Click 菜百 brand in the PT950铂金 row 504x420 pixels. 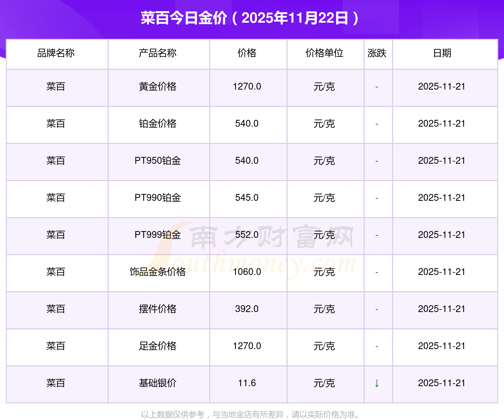pos(56,161)
